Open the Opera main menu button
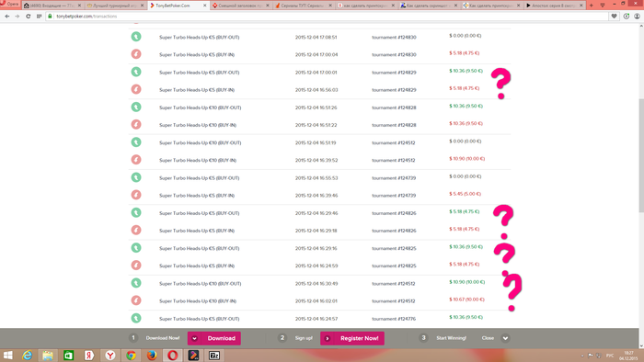 coord(10,4)
